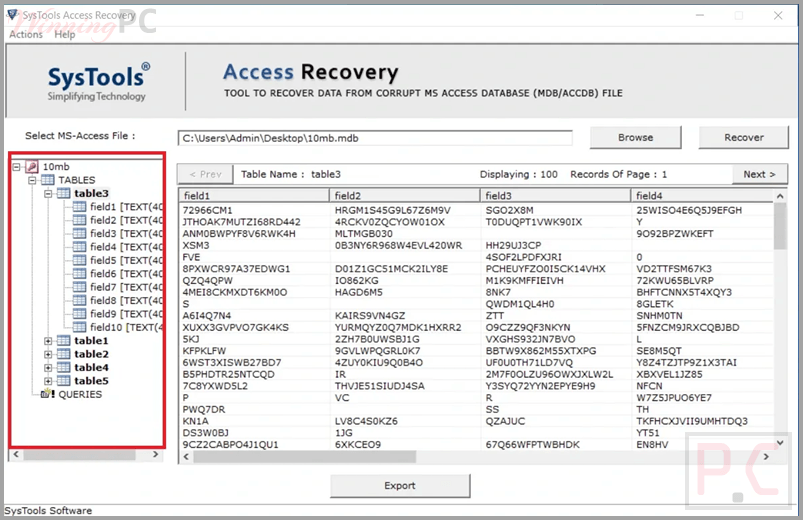The image size is (803, 520).
Task: Click the table2 table icon
Action: (x=64, y=354)
